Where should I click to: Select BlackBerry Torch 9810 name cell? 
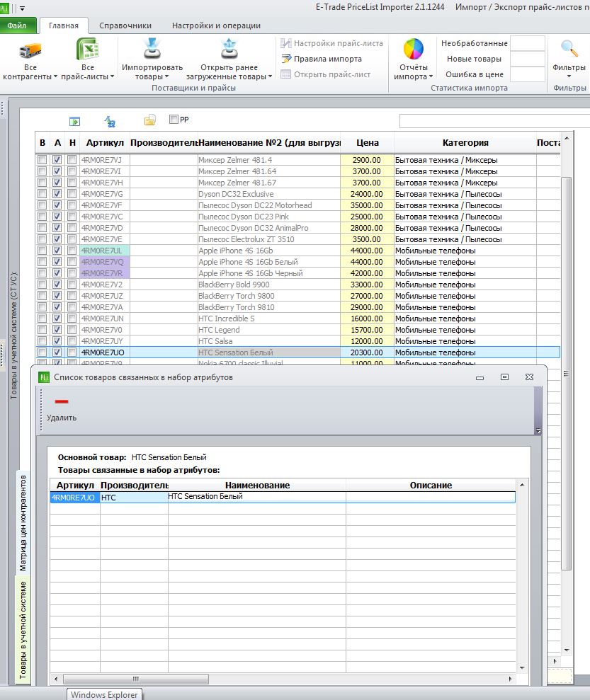[x=269, y=307]
